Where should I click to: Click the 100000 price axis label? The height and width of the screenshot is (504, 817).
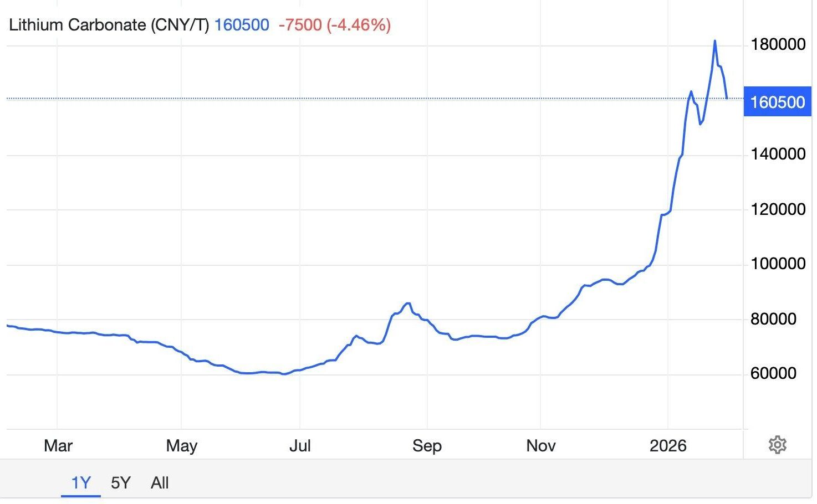click(x=778, y=264)
